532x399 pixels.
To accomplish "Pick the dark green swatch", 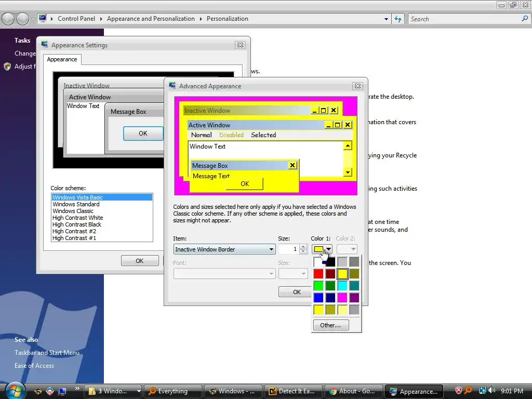I will pos(330,286).
